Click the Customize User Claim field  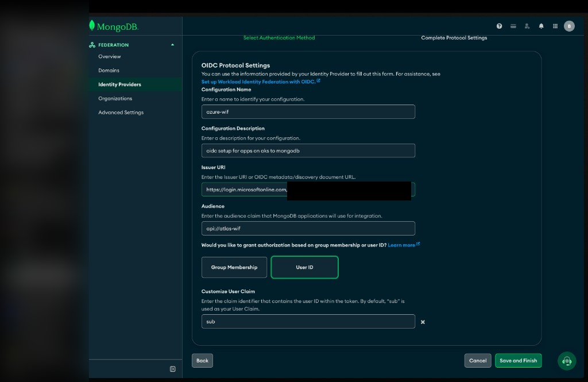tap(308, 321)
